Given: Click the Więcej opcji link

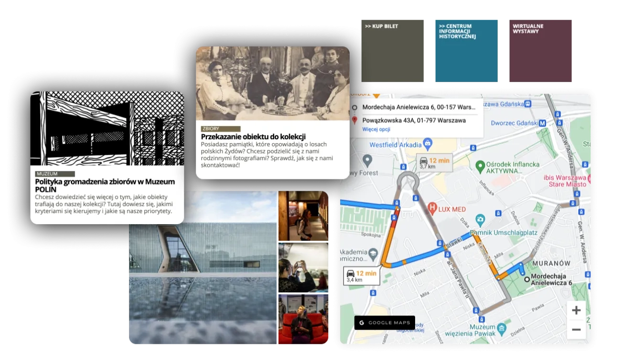Looking at the screenshot, I should click(x=376, y=129).
